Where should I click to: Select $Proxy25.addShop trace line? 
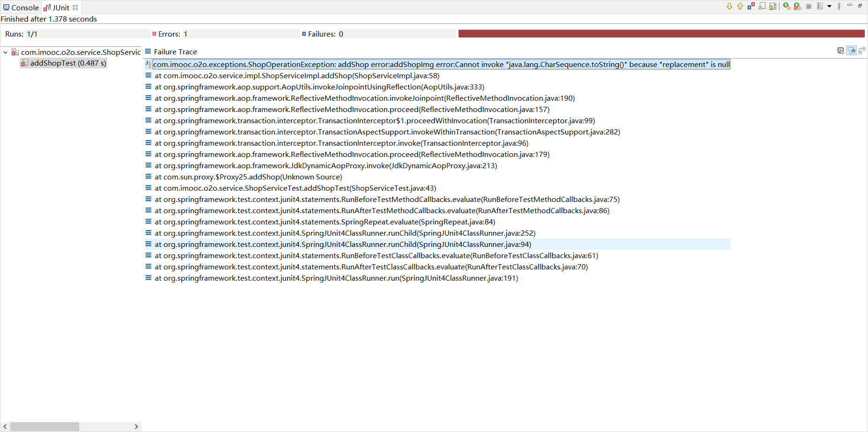click(x=248, y=177)
